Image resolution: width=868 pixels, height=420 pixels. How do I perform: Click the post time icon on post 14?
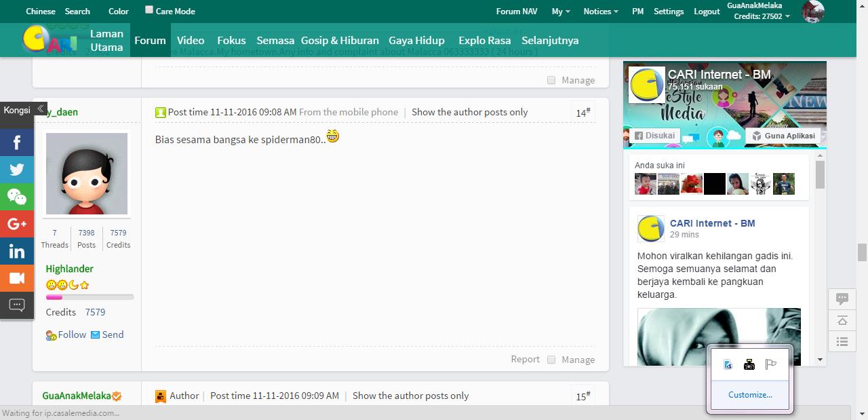[x=161, y=113]
